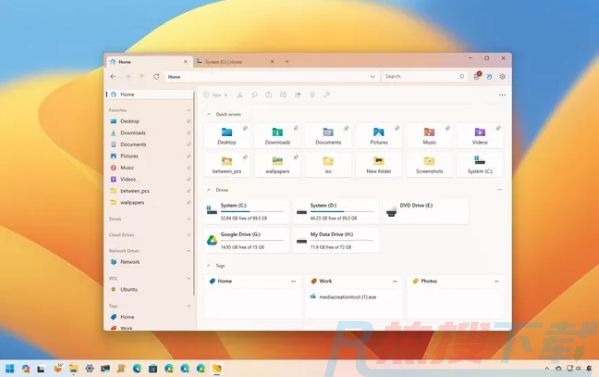Image resolution: width=599 pixels, height=377 pixels.
Task: Collapse the WSL sidebar section
Action: (x=188, y=278)
